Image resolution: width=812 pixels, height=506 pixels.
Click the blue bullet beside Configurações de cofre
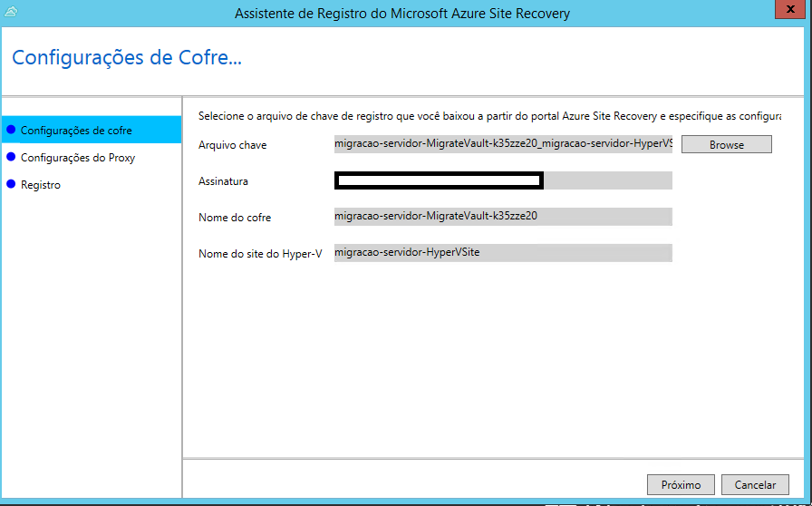(11, 131)
